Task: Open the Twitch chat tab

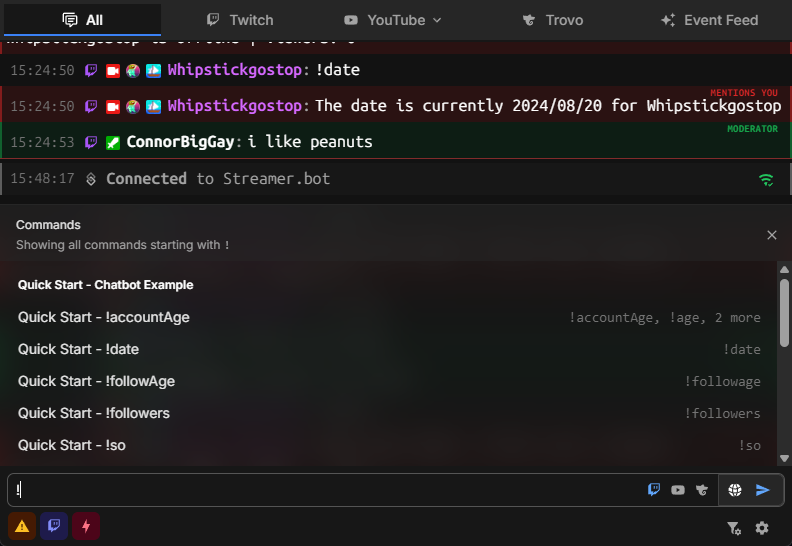Action: click(x=240, y=20)
